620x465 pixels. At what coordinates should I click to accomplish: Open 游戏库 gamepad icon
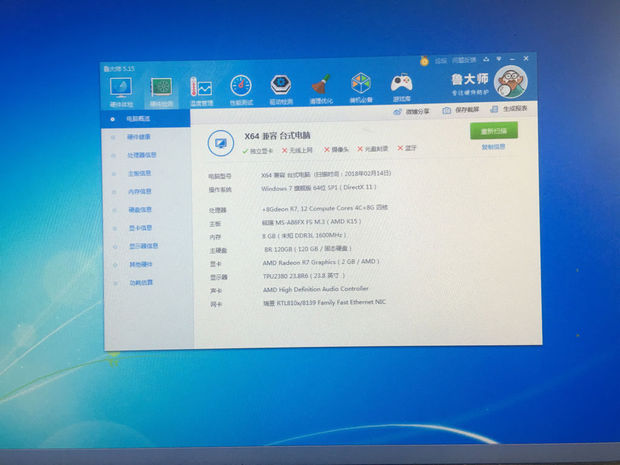pyautogui.click(x=401, y=83)
